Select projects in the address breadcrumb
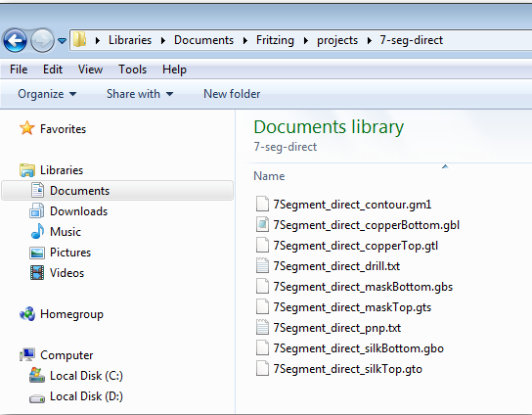The width and height of the screenshot is (532, 415). click(x=337, y=40)
